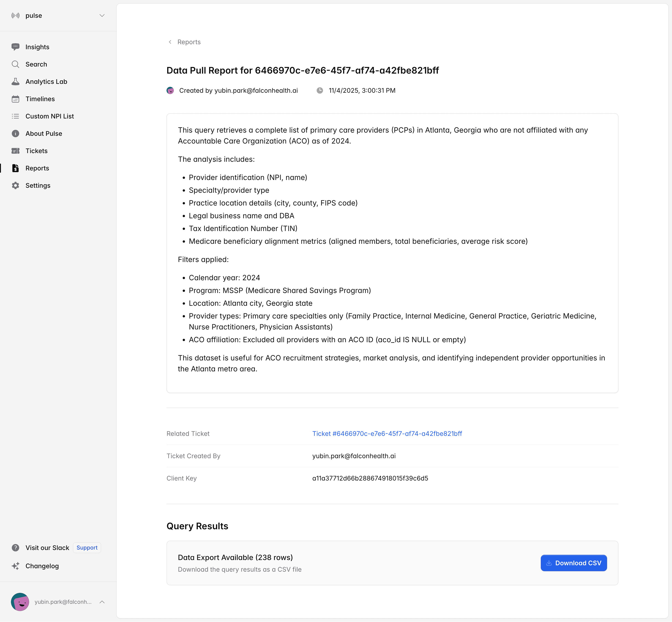Image resolution: width=672 pixels, height=622 pixels.
Task: Download the CSV query results
Action: pos(573,563)
